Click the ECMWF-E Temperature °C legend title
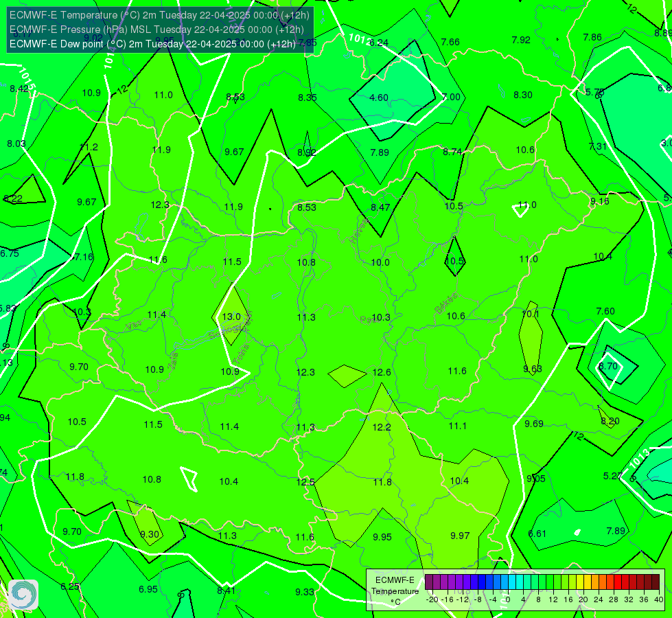Image resolution: width=672 pixels, height=618 pixels. pyautogui.click(x=395, y=591)
